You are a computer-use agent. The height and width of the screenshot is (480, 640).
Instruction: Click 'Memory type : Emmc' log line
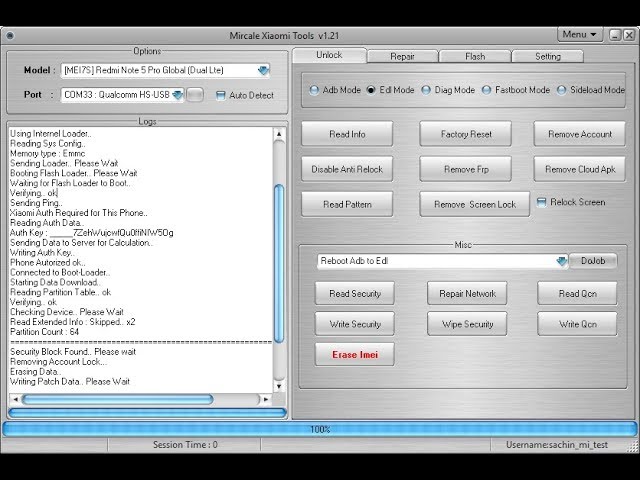48,153
